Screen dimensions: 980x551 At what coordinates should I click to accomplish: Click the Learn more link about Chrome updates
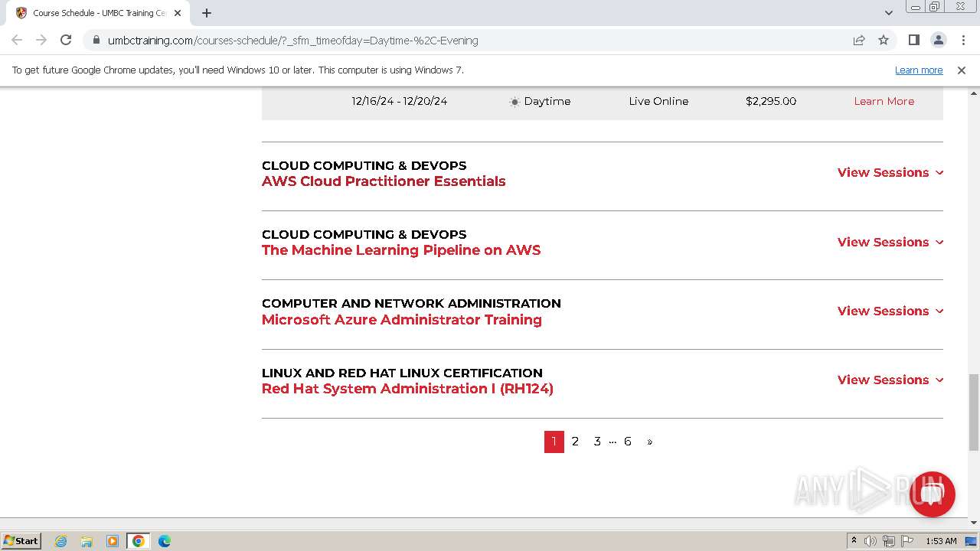click(919, 70)
